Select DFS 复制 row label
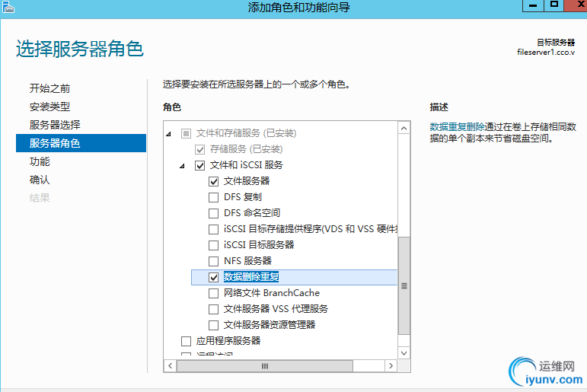This screenshot has height=392, width=587. pyautogui.click(x=243, y=197)
